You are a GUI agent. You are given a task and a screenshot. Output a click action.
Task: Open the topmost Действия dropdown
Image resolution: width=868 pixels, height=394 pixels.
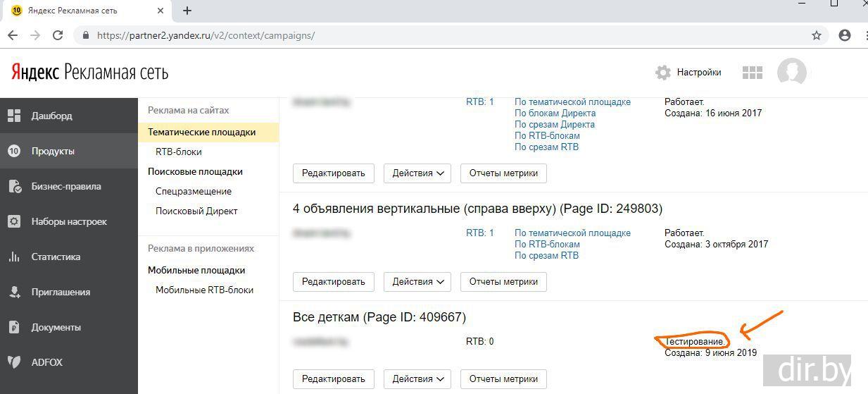coord(418,173)
